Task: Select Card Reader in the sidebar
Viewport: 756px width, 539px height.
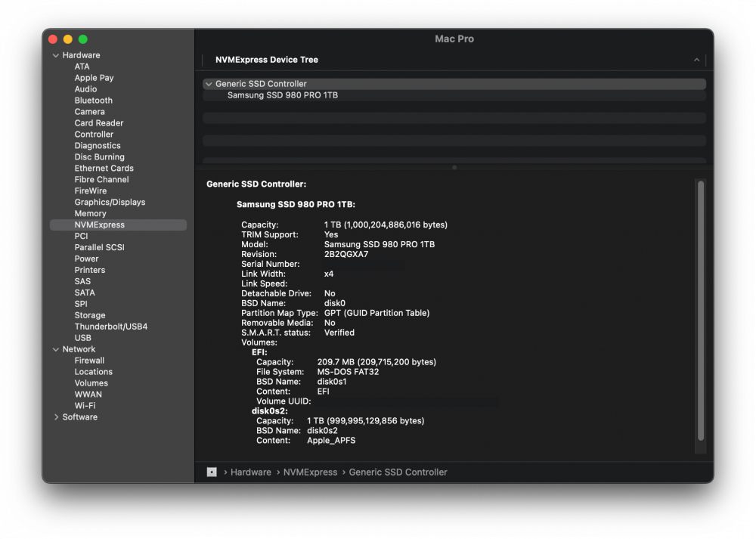Action: (99, 123)
